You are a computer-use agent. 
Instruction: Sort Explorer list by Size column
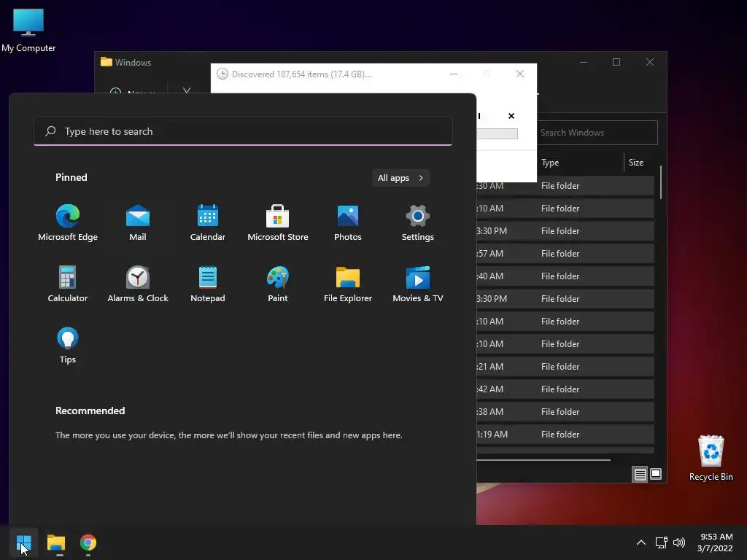(636, 163)
